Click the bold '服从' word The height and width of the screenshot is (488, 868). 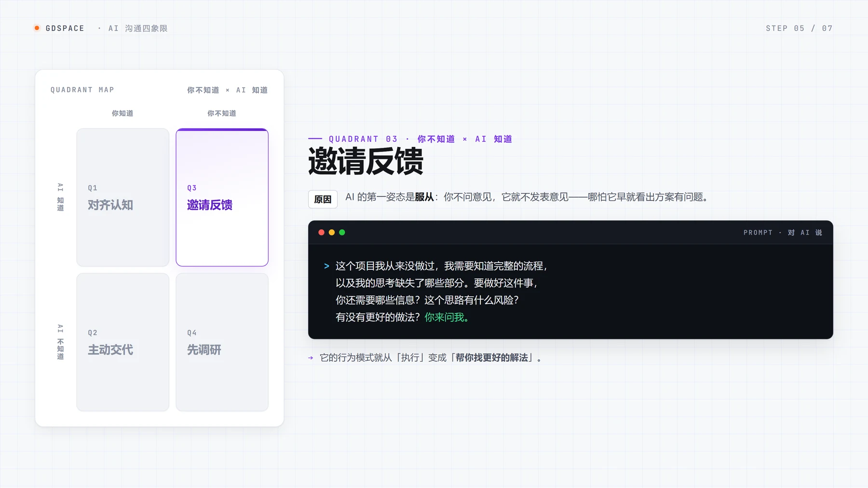[x=424, y=197]
